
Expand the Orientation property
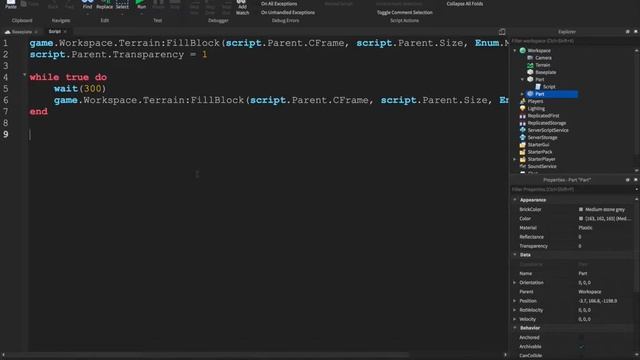pyautogui.click(x=515, y=282)
